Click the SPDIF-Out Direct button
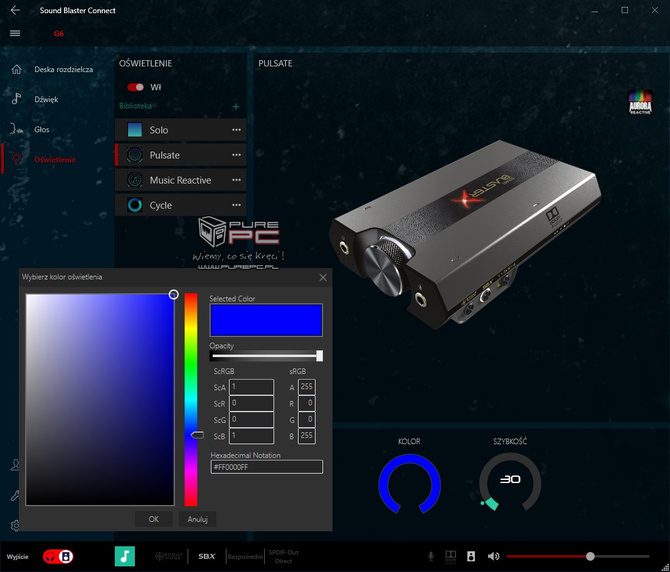This screenshot has width=670, height=572. pos(283,557)
